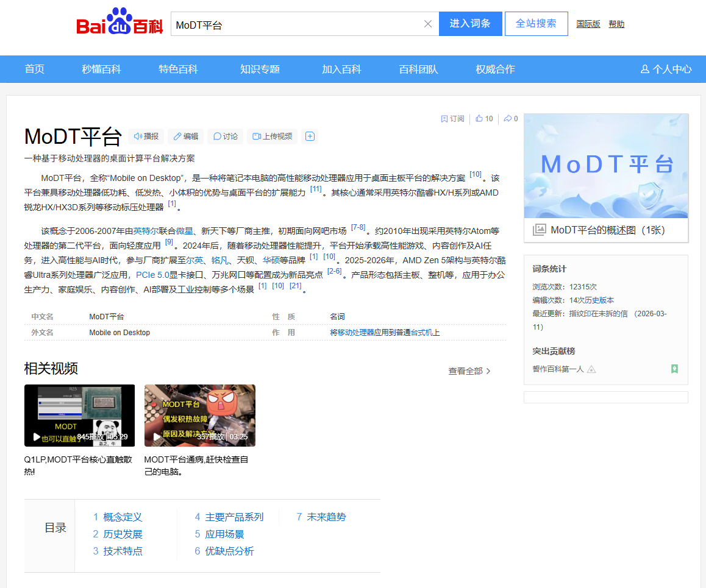The image size is (706, 588).
Task: Open 个人中心 user menu
Action: coord(666,69)
